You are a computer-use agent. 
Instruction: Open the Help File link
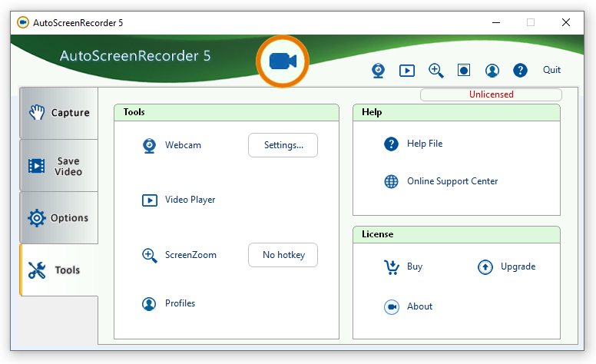point(425,144)
